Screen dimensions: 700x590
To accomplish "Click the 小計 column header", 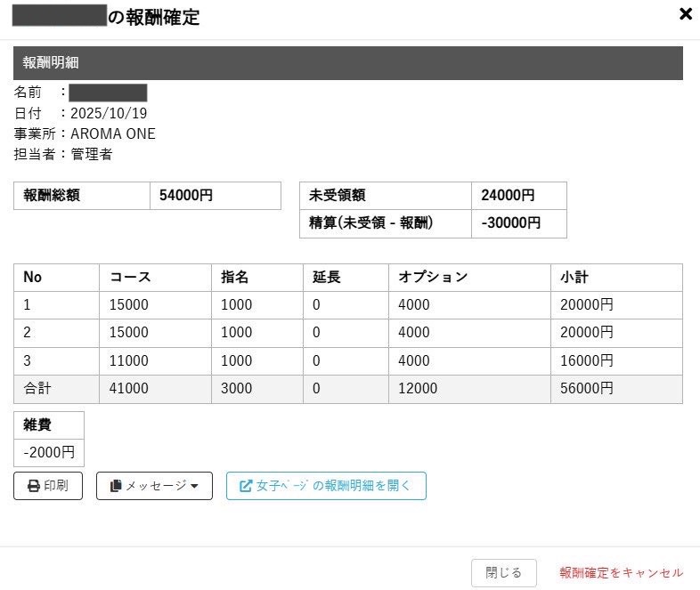I will [x=574, y=277].
